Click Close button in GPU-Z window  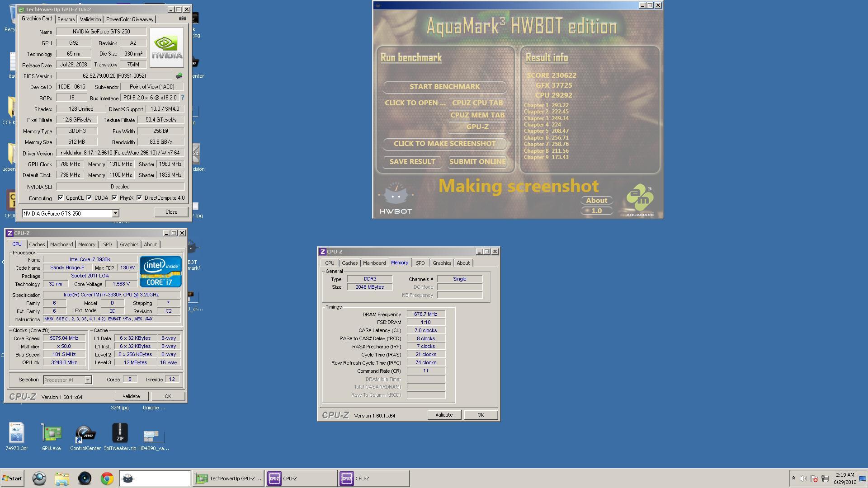tap(171, 212)
